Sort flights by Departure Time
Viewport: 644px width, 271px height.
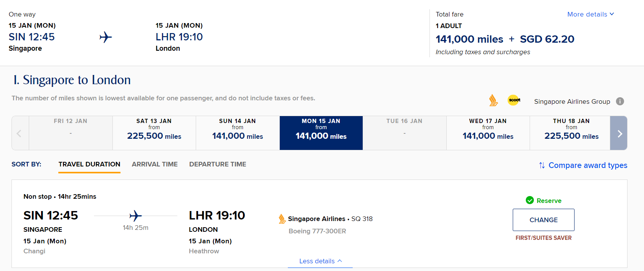[218, 164]
